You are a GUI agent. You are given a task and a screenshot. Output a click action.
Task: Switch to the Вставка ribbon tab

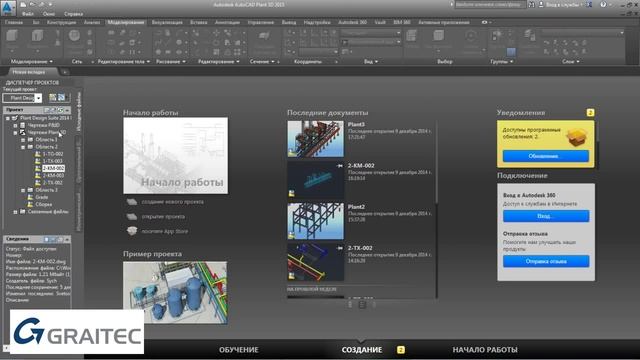coord(199,22)
